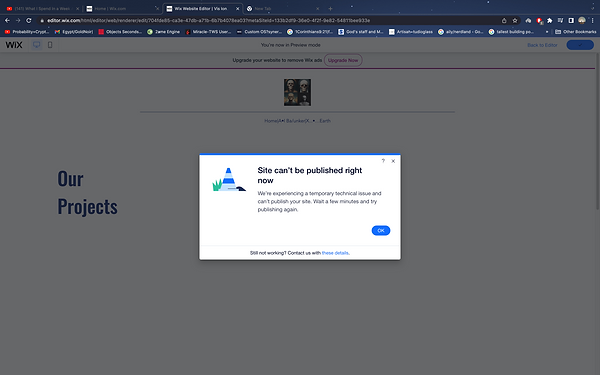Open the 1Corinthians bookmark

point(310,32)
